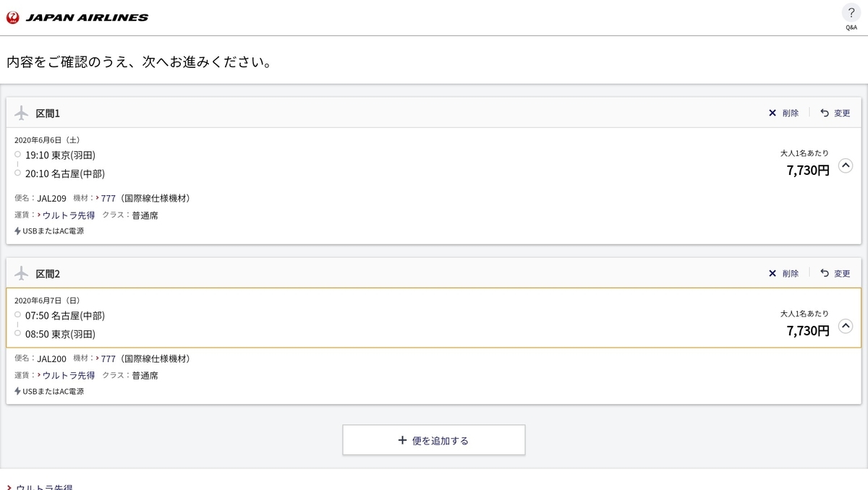This screenshot has height=490, width=868.
Task: Delete segment 1 via the 削除 X icon
Action: [773, 113]
